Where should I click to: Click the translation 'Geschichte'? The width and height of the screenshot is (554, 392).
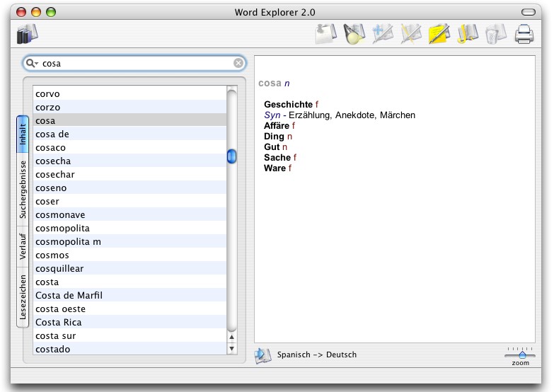coord(288,104)
